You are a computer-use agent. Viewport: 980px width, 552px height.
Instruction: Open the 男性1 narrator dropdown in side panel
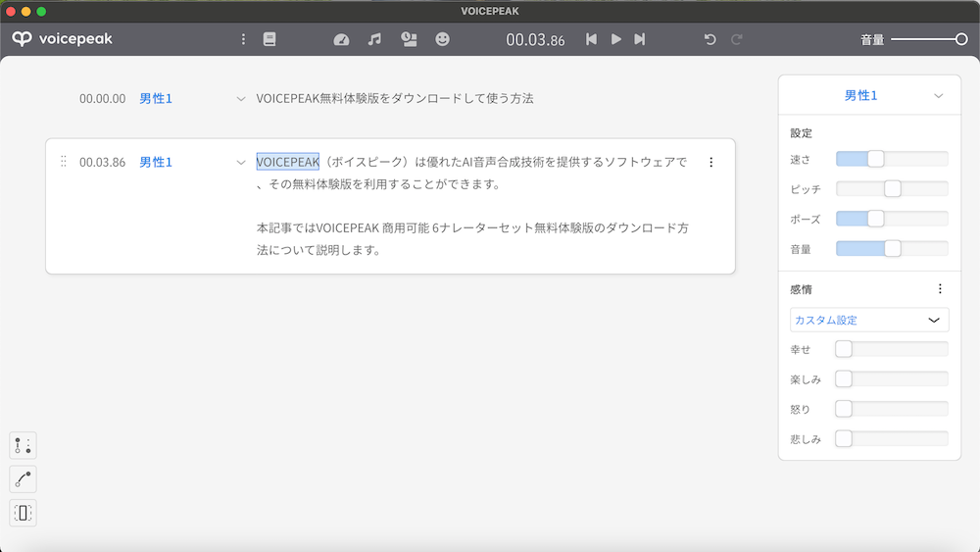click(x=869, y=95)
